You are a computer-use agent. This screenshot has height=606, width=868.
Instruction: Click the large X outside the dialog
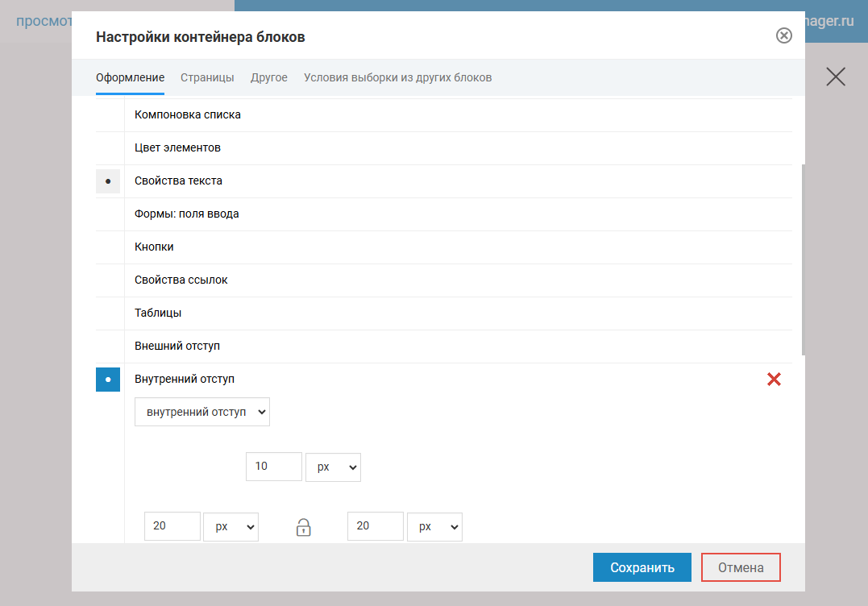836,77
